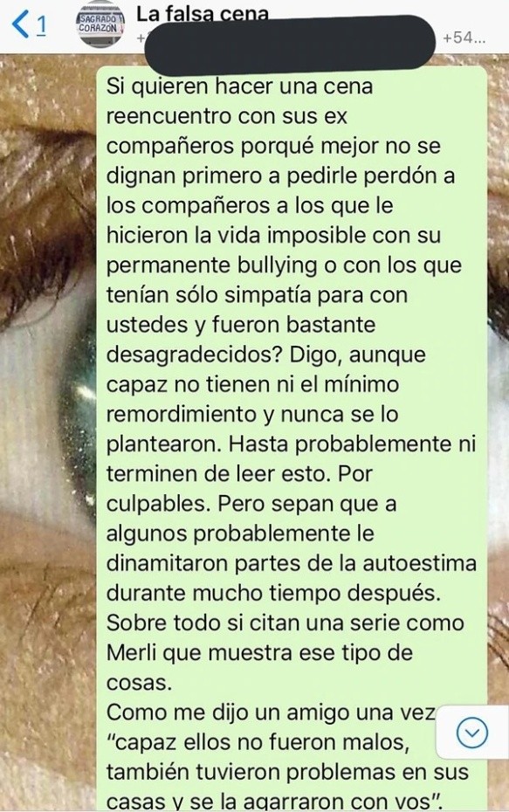The image size is (509, 812).
Task: Open La falsa cena group info
Action: tap(203, 14)
